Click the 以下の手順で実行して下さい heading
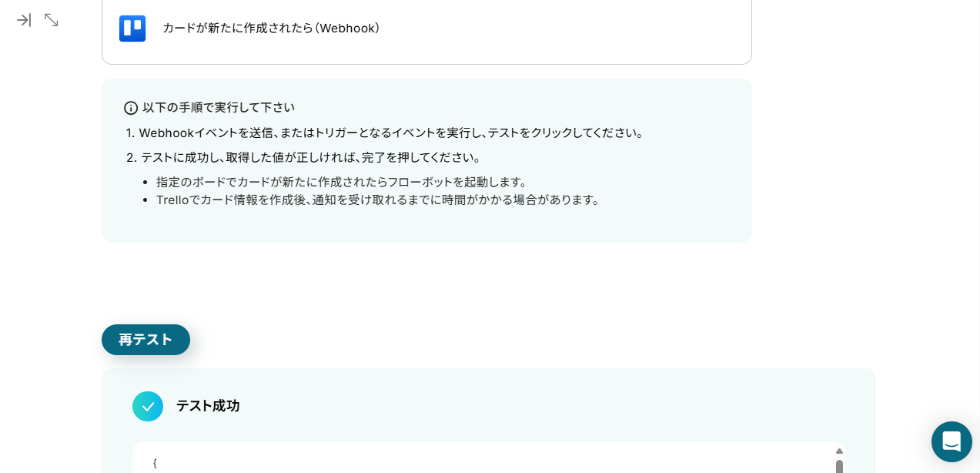 coord(219,107)
